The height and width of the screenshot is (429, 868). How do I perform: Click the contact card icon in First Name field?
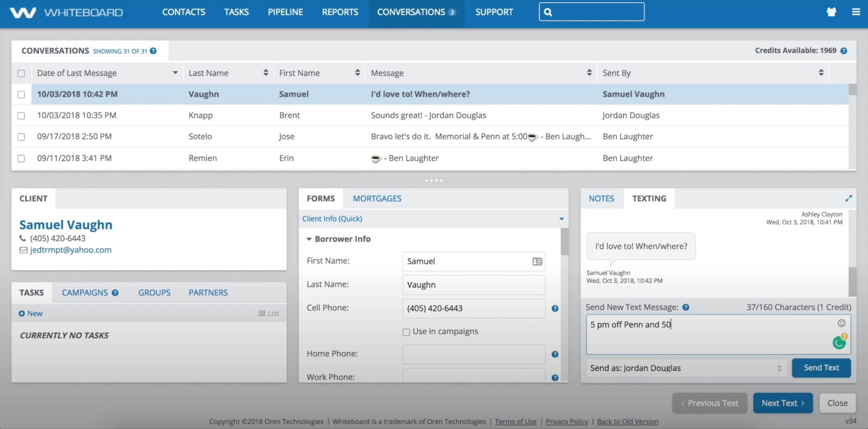pos(537,261)
